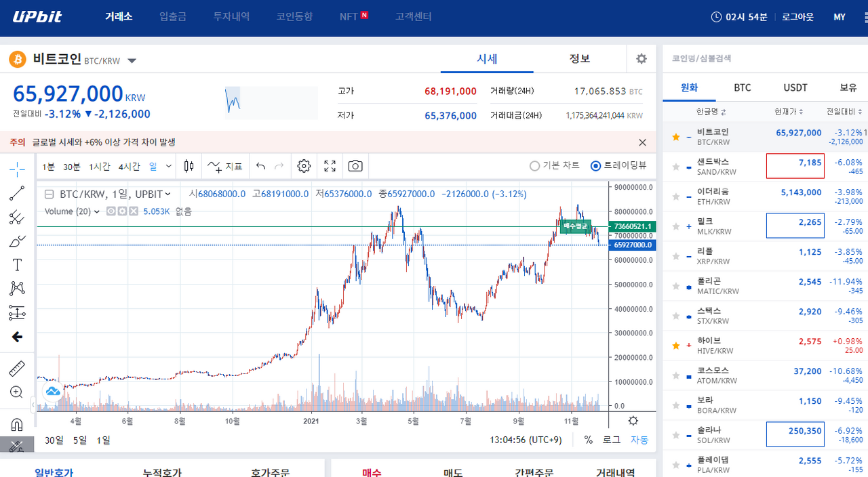Select the trend line drawing tool

[x=18, y=193]
